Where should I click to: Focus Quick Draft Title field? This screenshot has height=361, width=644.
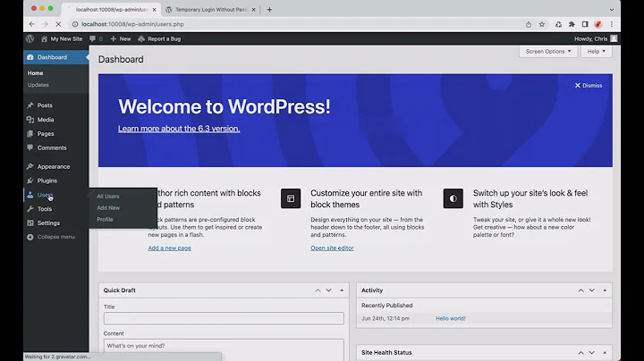tap(224, 318)
